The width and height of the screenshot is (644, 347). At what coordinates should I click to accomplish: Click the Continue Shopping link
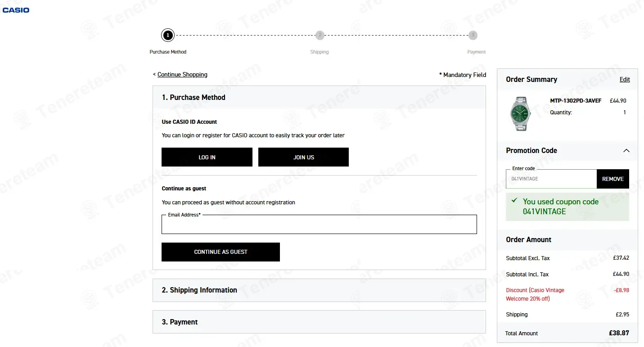182,75
